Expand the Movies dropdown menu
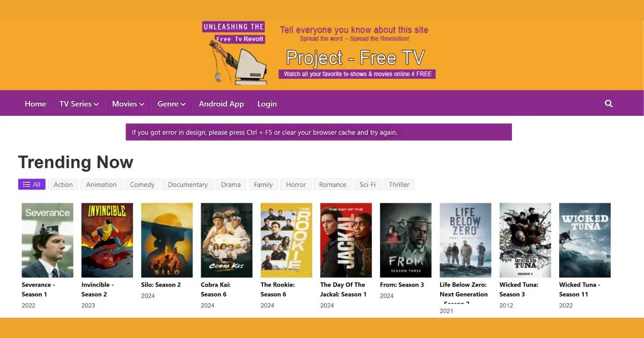The image size is (644, 338). pos(128,104)
